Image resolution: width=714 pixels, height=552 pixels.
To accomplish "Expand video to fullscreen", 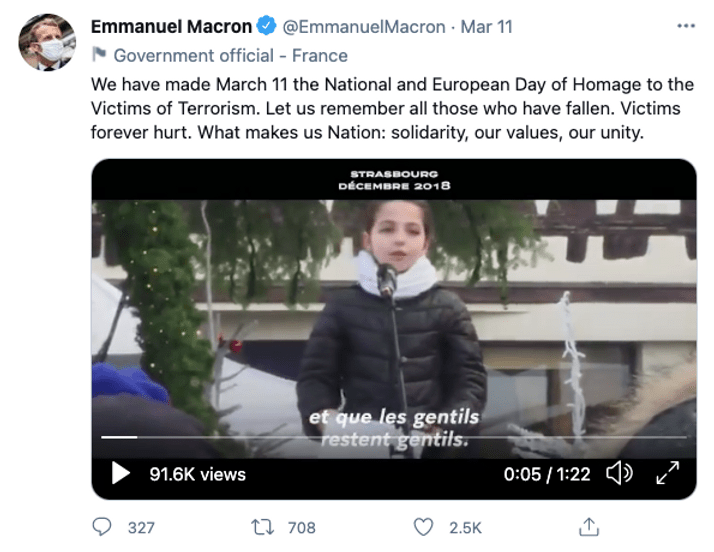I will [x=667, y=473].
